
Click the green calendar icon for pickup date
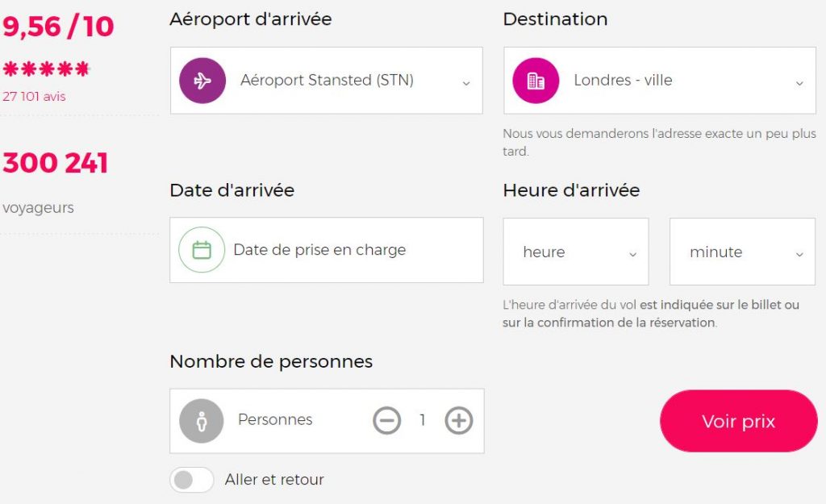(x=200, y=250)
